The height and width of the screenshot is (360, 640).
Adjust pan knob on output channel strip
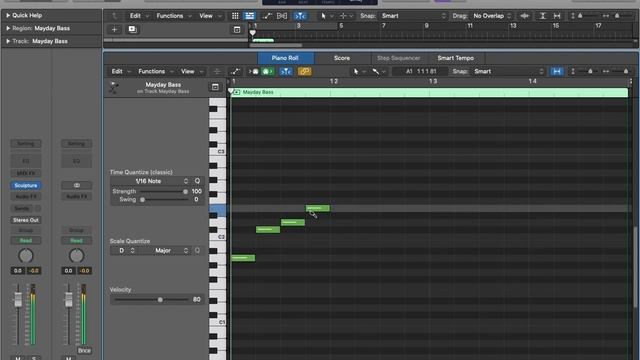point(76,256)
